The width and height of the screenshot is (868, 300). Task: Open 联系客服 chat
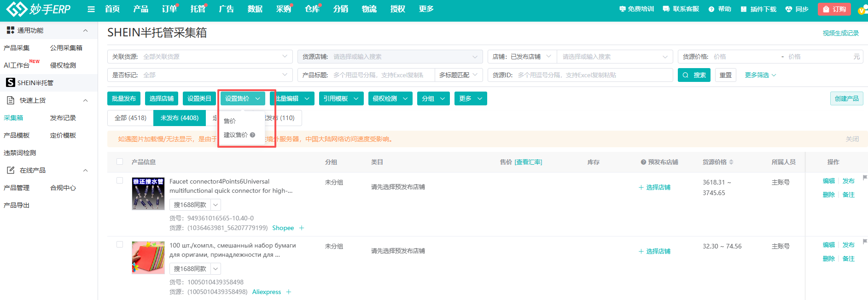[681, 9]
